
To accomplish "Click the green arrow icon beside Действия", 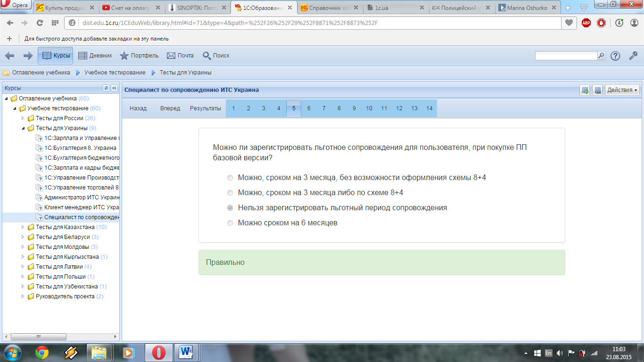I will pyautogui.click(x=585, y=90).
